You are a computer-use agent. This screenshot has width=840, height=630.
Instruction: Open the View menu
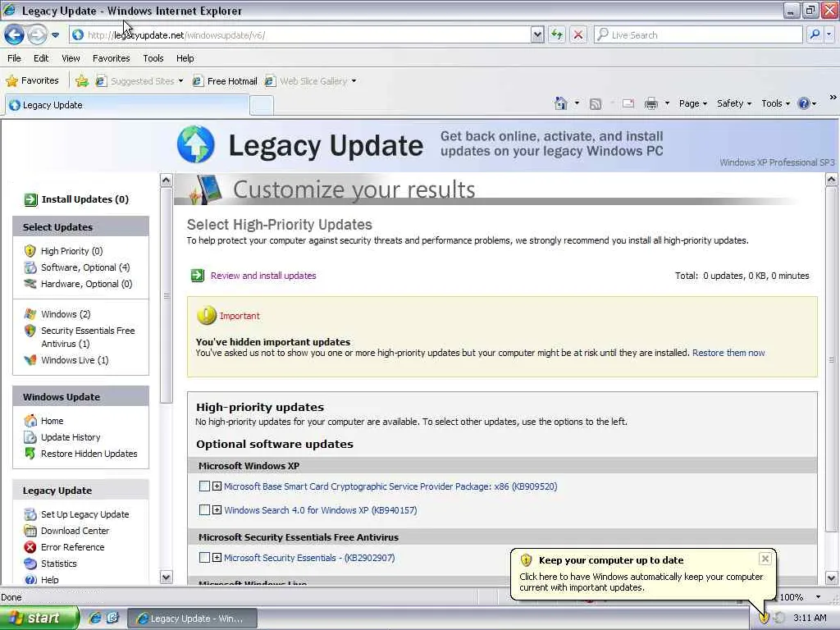coord(71,58)
